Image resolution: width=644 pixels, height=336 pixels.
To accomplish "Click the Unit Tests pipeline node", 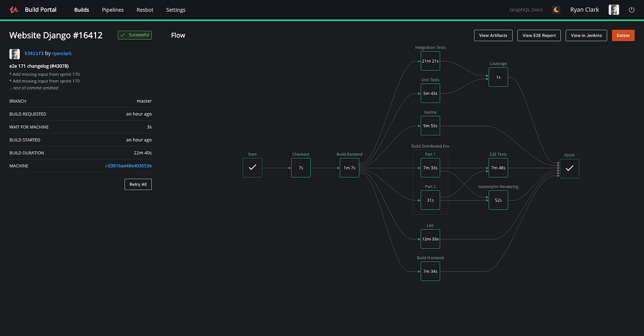I will tap(430, 93).
